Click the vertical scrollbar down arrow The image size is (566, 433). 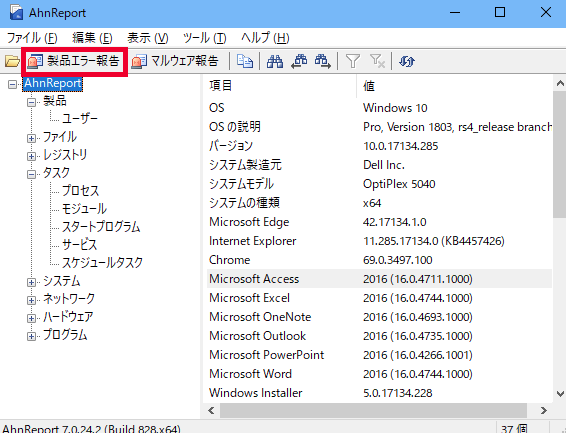click(560, 394)
